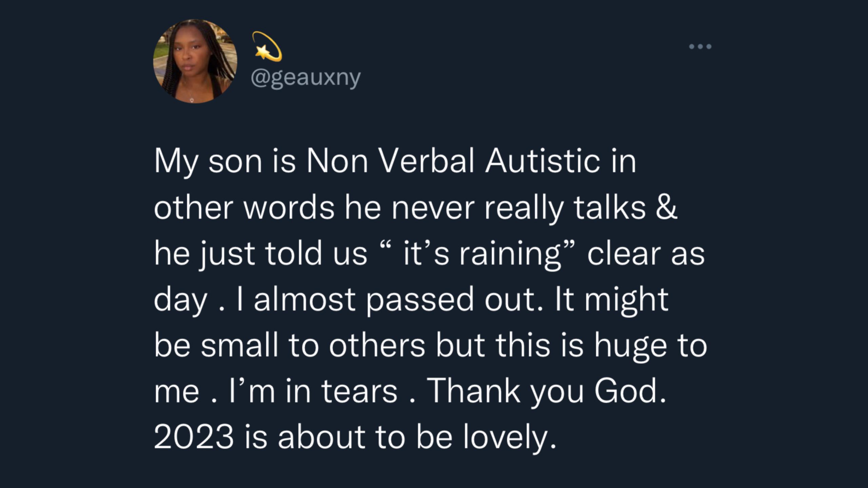Image resolution: width=868 pixels, height=488 pixels.
Task: Click the ampersand symbol after "talks"
Action: (666, 207)
